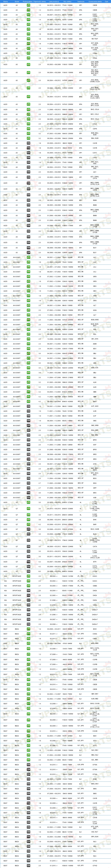This screenshot has width=111, height=868.
Task: Select the engine code cell ASN, AUK
Action: click(95, 368)
